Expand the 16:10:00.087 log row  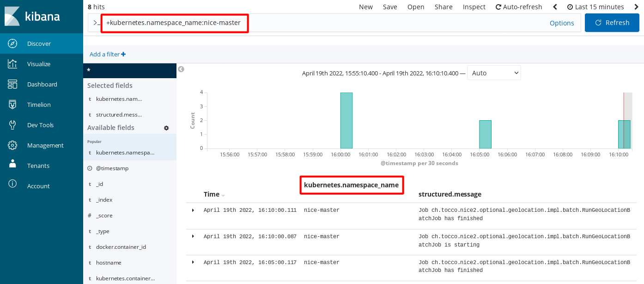pos(193,236)
